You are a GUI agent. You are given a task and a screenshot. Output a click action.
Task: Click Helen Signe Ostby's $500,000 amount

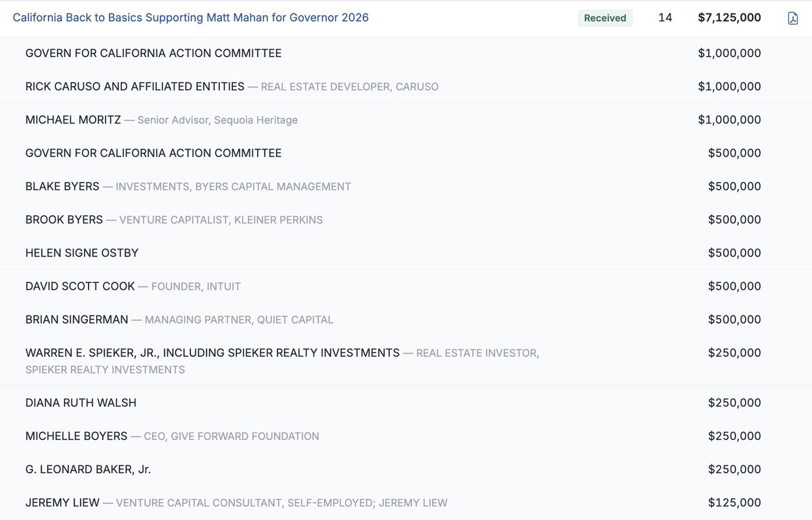point(734,253)
